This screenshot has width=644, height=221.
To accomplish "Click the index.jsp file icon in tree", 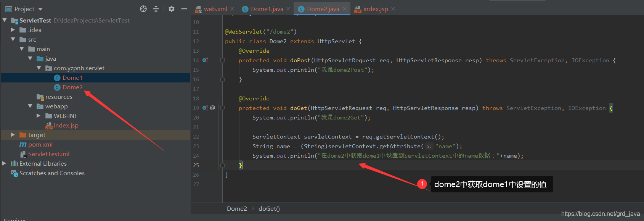I will click(49, 126).
